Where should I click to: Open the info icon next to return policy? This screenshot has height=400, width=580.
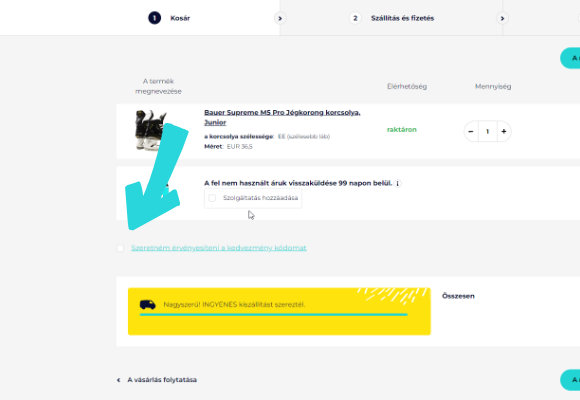398,184
